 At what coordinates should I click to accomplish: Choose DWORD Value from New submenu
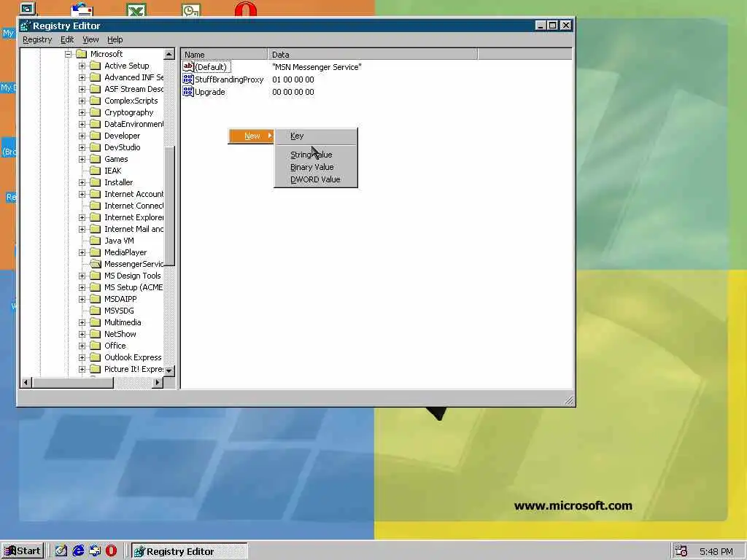coord(316,179)
